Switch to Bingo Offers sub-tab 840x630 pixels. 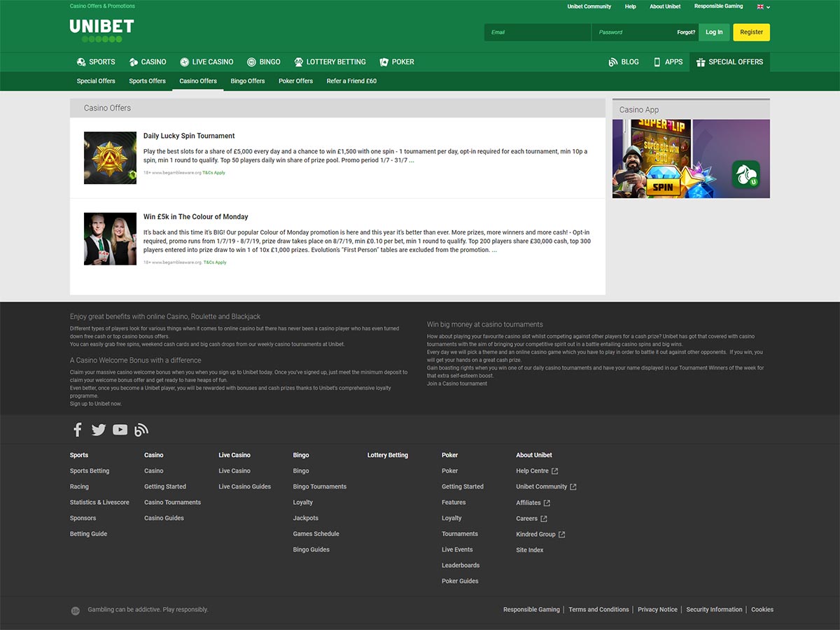coord(248,81)
